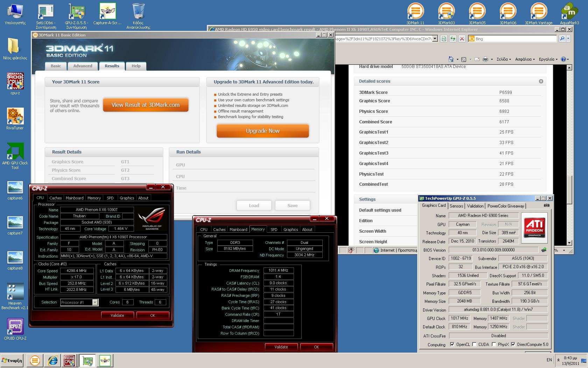Open the Heaven Benchmark v2.1 shortcut

click(15, 296)
